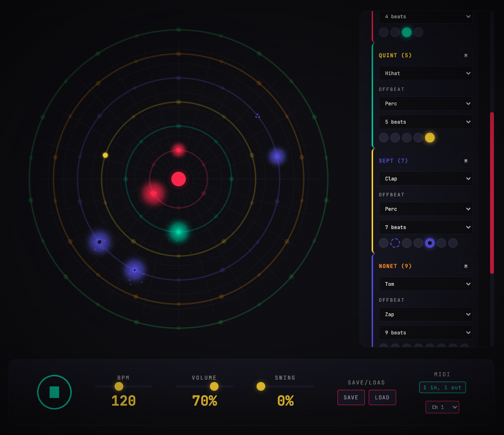Image resolution: width=504 pixels, height=435 pixels.
Task: Open QUINT offbeat Perc dropdown
Action: [x=426, y=103]
